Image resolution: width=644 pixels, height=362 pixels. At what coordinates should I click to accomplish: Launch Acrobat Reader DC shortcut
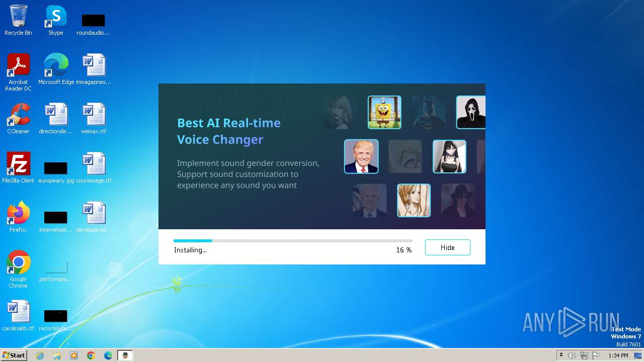tap(18, 72)
